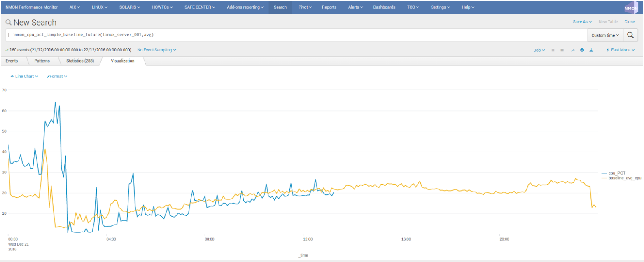Toggle baseline_avg_cpu series in legend
Screen dimensions: 644x262
(x=624, y=178)
